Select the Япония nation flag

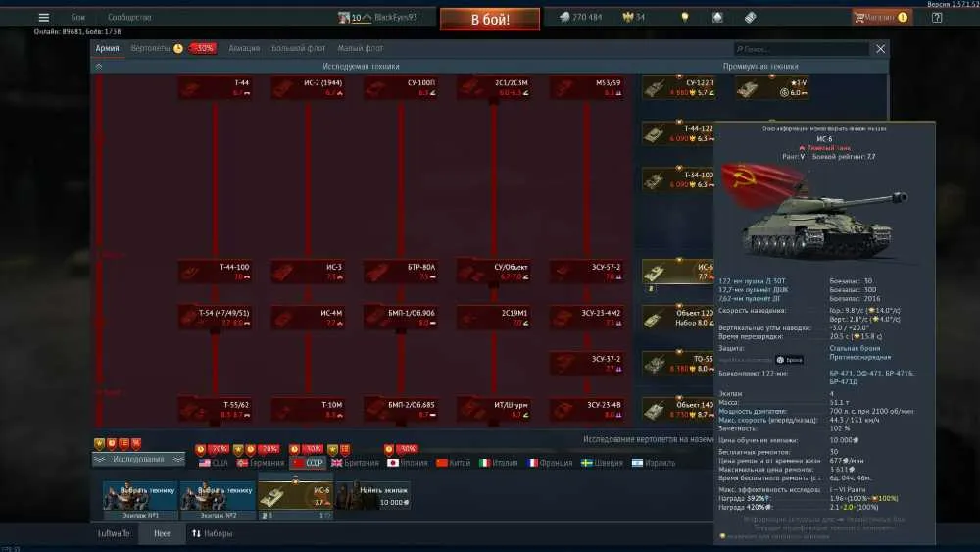click(x=393, y=463)
